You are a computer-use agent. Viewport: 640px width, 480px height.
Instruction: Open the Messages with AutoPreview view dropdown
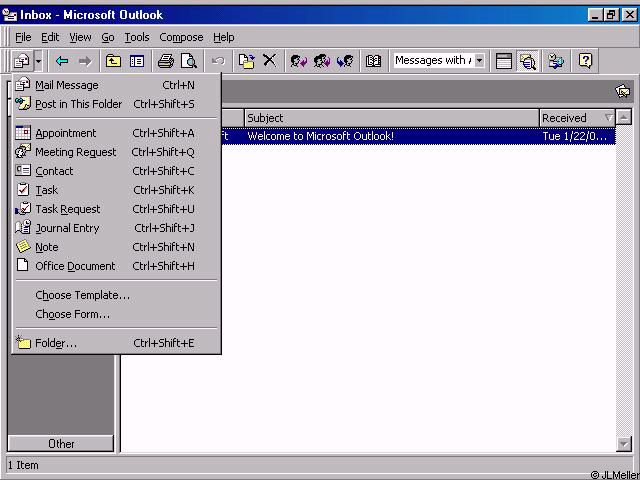click(x=480, y=61)
